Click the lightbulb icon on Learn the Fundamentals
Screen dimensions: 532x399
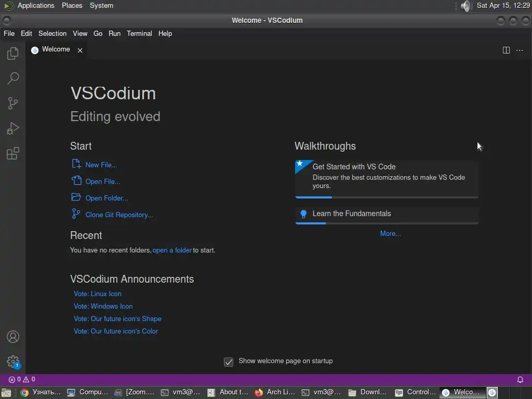click(303, 214)
